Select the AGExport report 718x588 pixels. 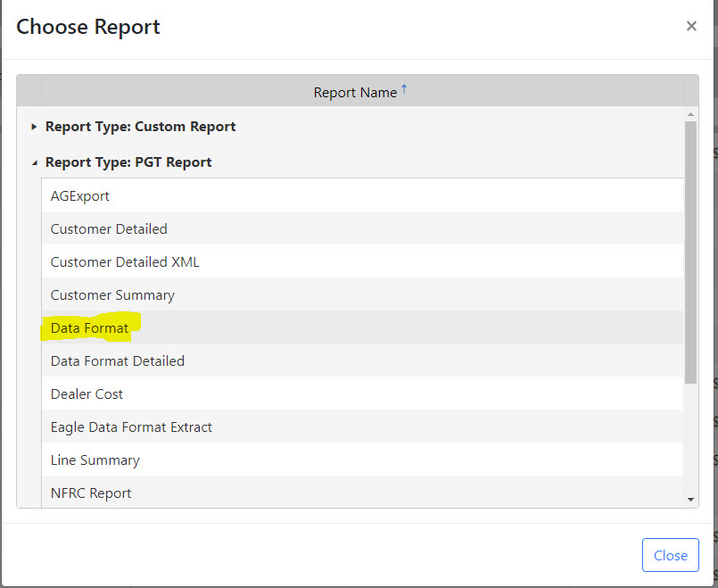tap(80, 195)
